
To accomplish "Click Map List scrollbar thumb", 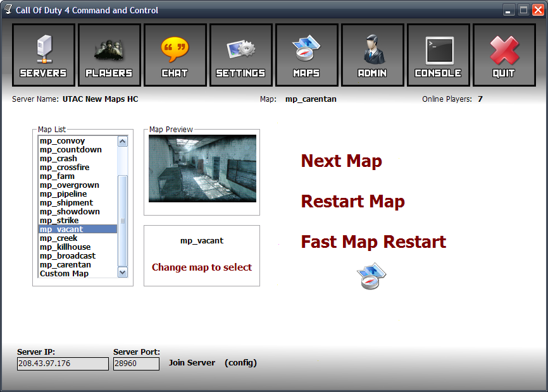I will pyautogui.click(x=123, y=221).
